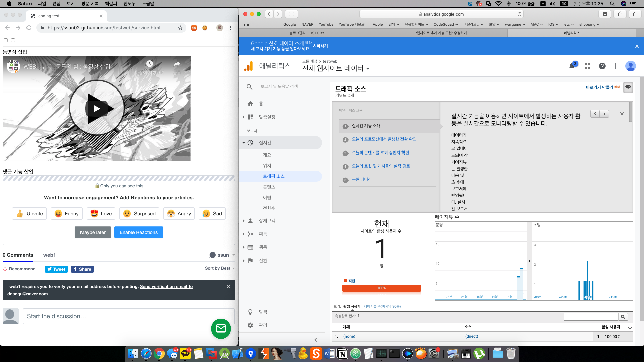The height and width of the screenshot is (362, 644).
Task: Open the ssun user dropdown in Disqus
Action: [x=222, y=255]
